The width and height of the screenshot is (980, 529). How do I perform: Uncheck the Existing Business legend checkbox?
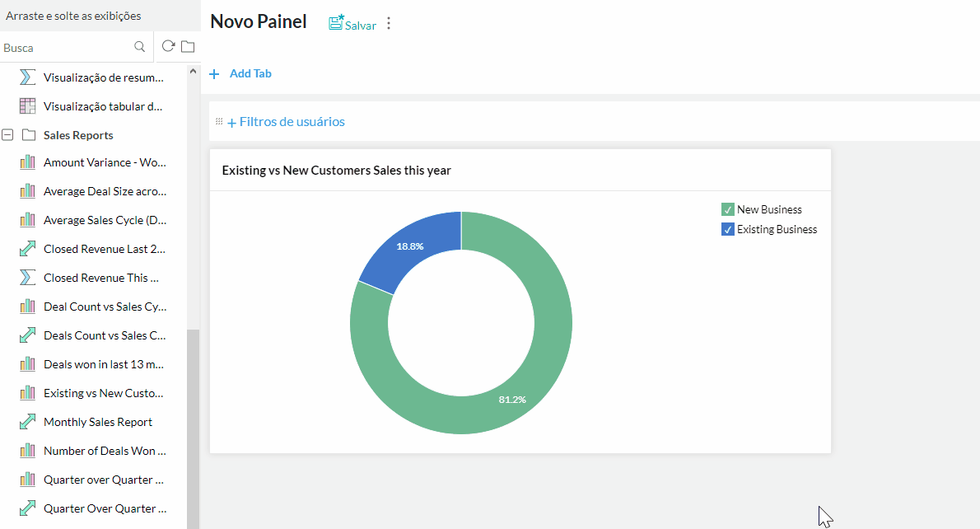(x=727, y=230)
